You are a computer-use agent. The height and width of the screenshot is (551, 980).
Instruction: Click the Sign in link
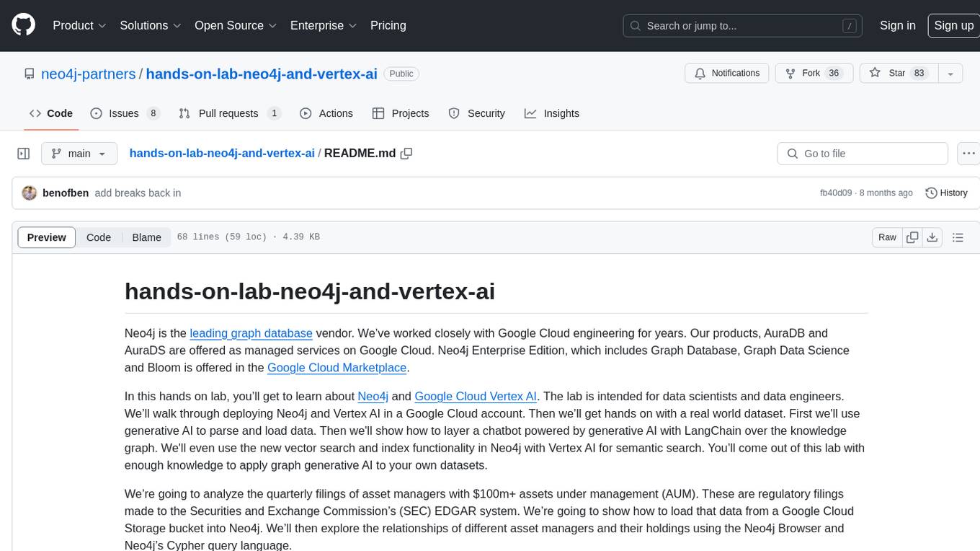pos(898,25)
